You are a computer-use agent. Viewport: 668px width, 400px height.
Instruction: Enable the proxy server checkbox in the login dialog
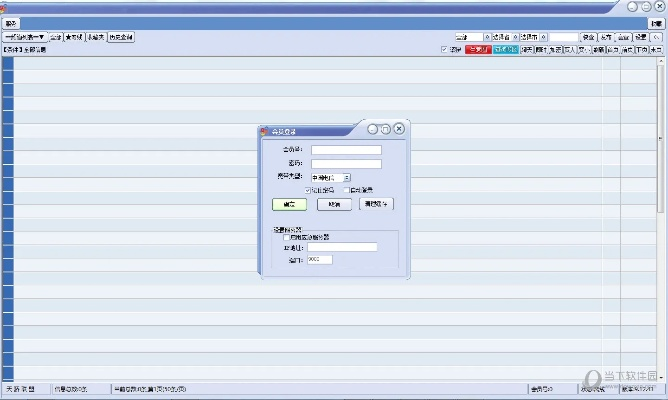pos(288,237)
